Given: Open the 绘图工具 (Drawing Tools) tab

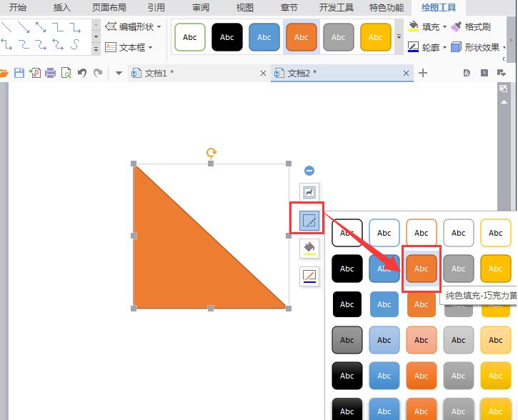Looking at the screenshot, I should [x=439, y=7].
